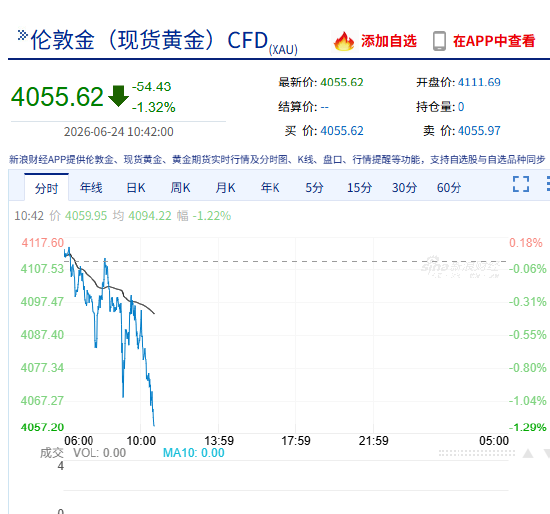Click the flame icon beside 添加自选
Screen dimensions: 550x514
[344, 41]
